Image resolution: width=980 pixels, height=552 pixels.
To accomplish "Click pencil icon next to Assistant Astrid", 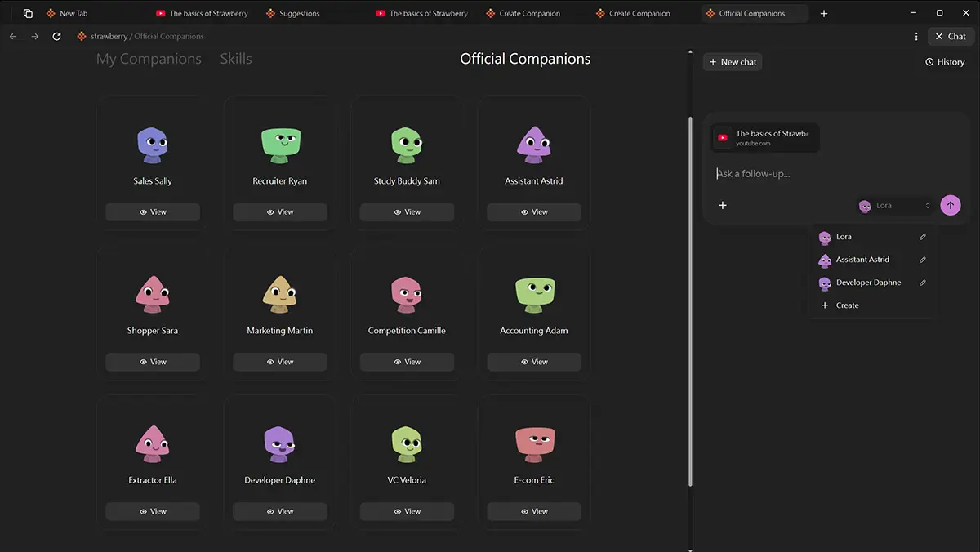I will point(923,260).
